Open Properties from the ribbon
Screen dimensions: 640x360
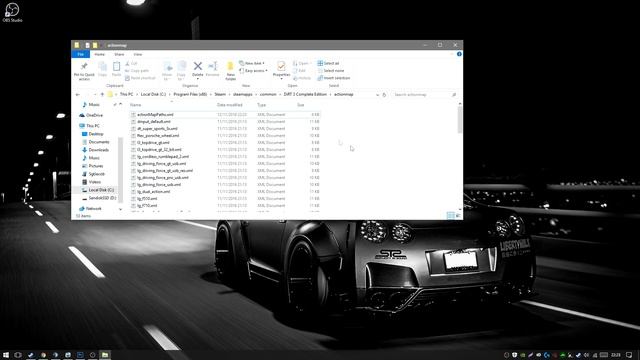[281, 69]
